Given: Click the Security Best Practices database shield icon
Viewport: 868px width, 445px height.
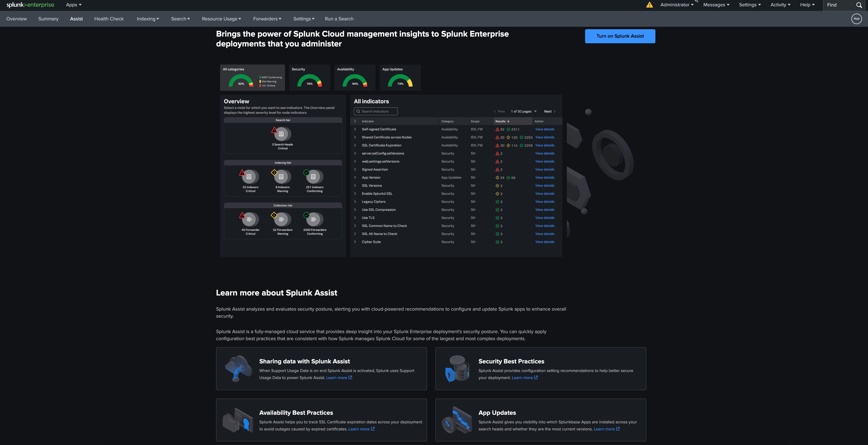Looking at the screenshot, I should pyautogui.click(x=457, y=368).
